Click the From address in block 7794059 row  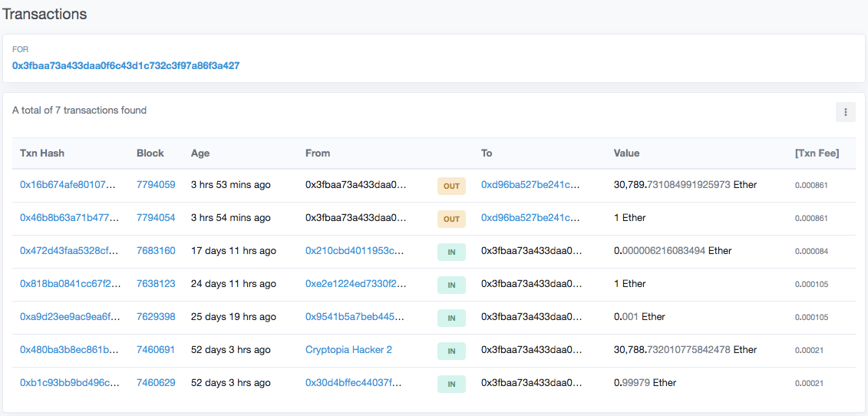pos(356,185)
